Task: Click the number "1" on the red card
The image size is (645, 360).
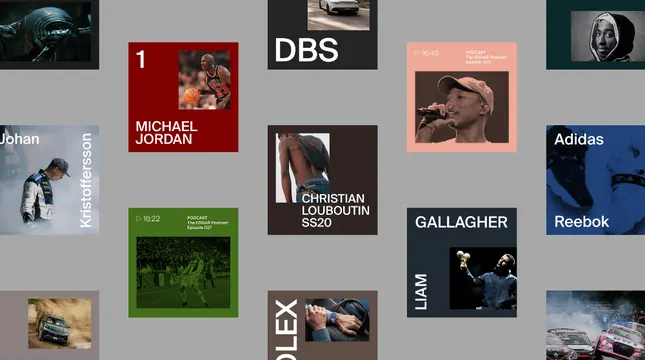Action: (x=141, y=59)
